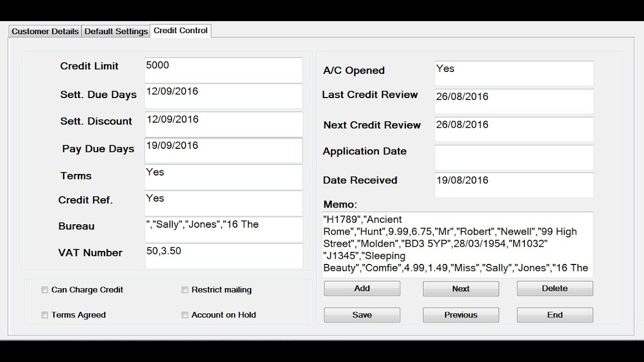Focus the Credit Ref. text box
Viewport: 644px width, 362px height.
223,203
